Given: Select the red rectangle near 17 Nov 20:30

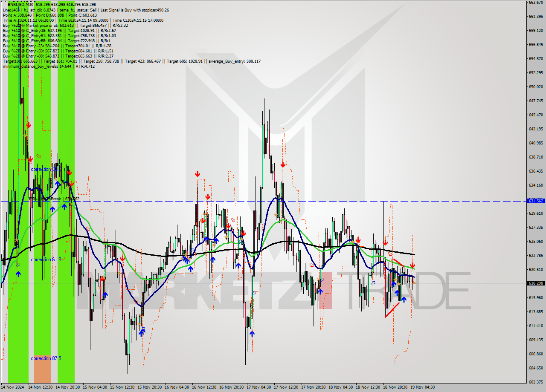Looking at the screenshot, I should click(325, 291).
